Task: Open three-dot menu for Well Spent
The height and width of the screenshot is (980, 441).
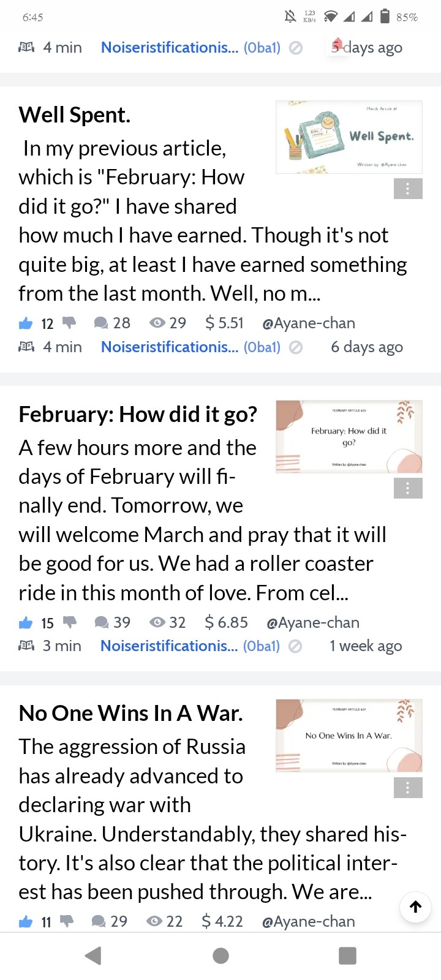Action: 408,189
